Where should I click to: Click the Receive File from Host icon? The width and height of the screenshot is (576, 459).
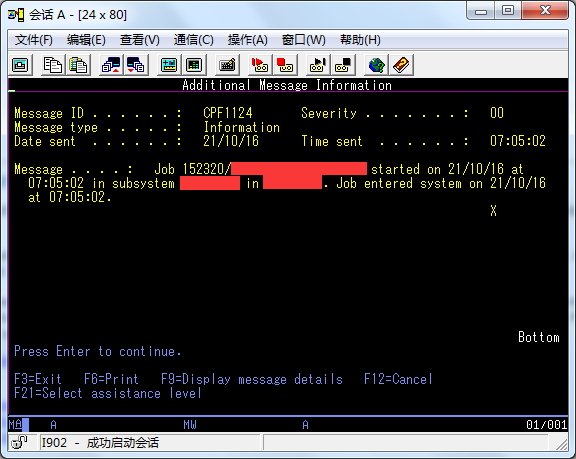coord(136,65)
